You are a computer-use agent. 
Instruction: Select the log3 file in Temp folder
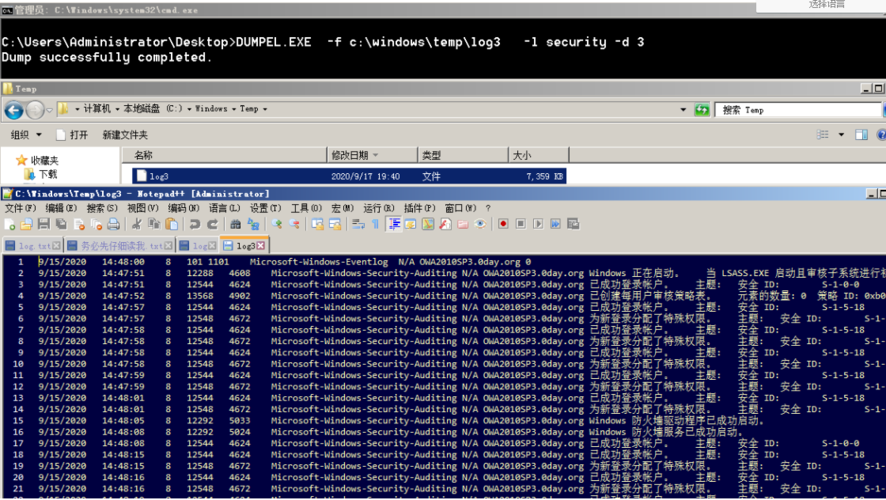point(349,176)
